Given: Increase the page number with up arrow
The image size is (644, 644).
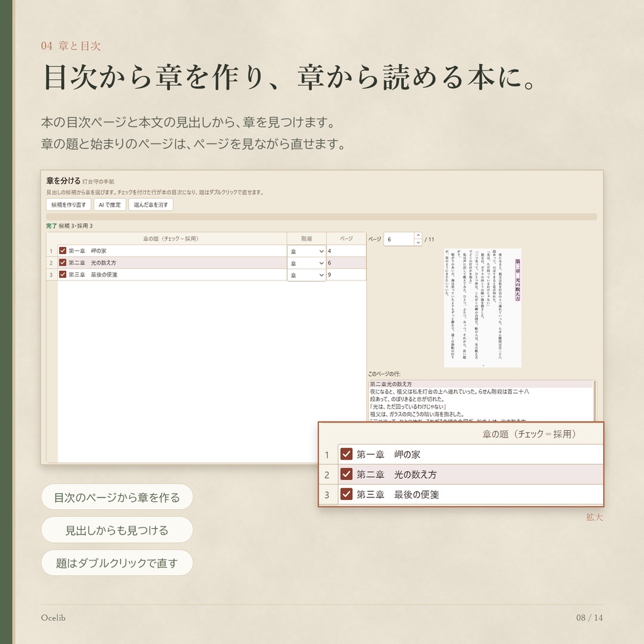Looking at the screenshot, I should pos(418,236).
